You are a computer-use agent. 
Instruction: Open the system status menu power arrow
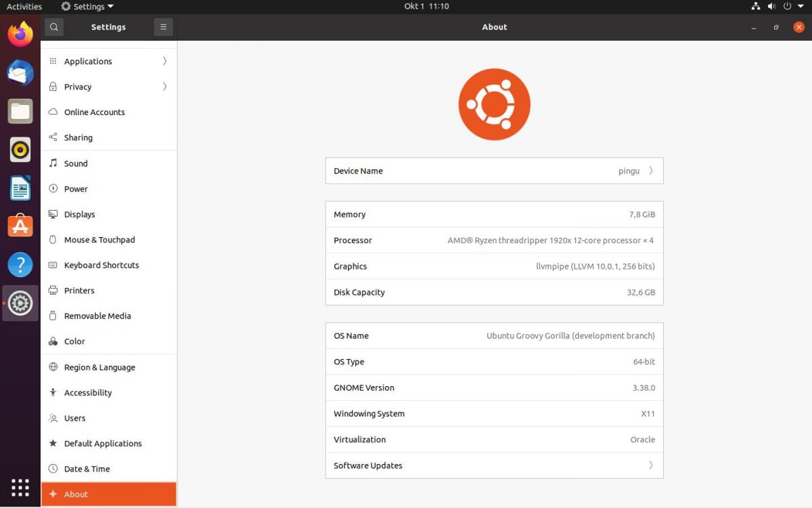coord(800,6)
